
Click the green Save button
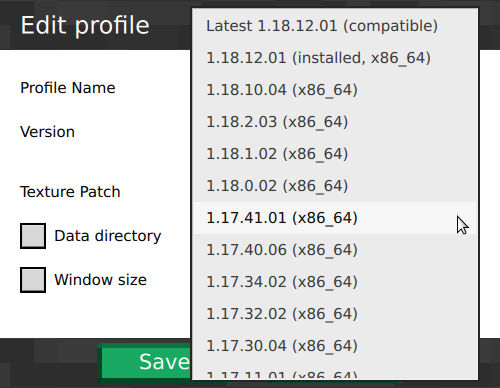(145, 363)
